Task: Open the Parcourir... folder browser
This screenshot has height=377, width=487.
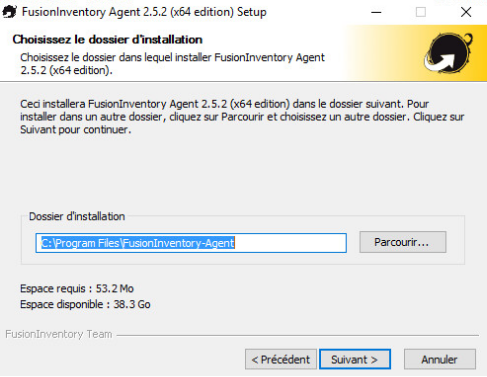Action: 403,242
